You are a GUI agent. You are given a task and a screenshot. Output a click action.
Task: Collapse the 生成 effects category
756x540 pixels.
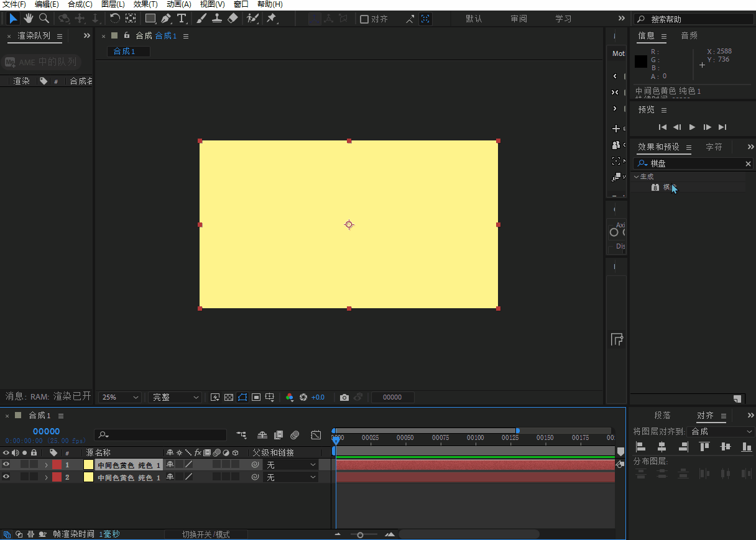(x=636, y=176)
